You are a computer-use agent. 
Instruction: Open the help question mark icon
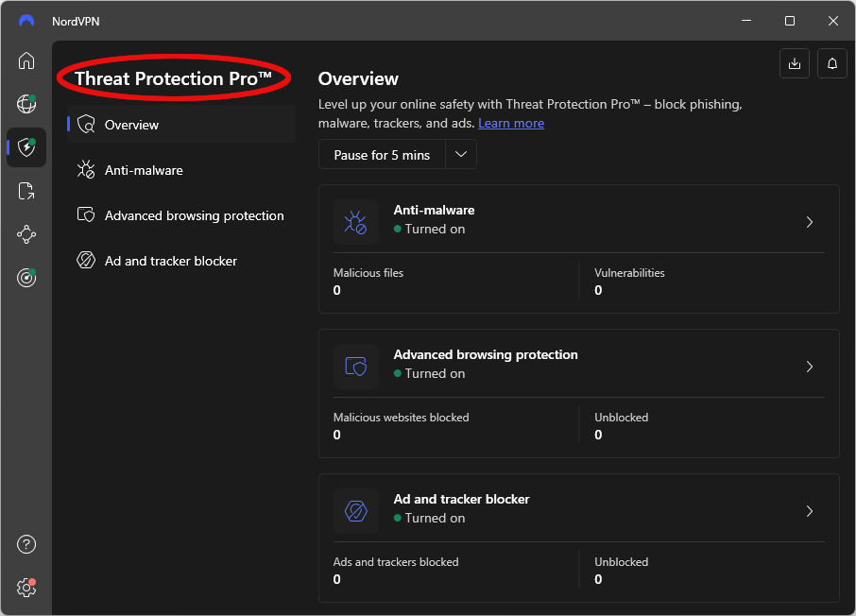(x=26, y=544)
